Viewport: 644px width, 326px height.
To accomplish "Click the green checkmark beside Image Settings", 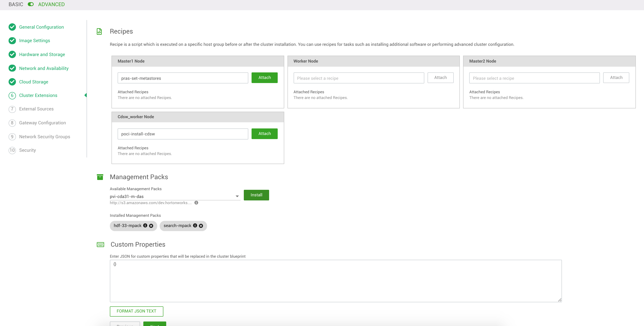I will [x=12, y=40].
